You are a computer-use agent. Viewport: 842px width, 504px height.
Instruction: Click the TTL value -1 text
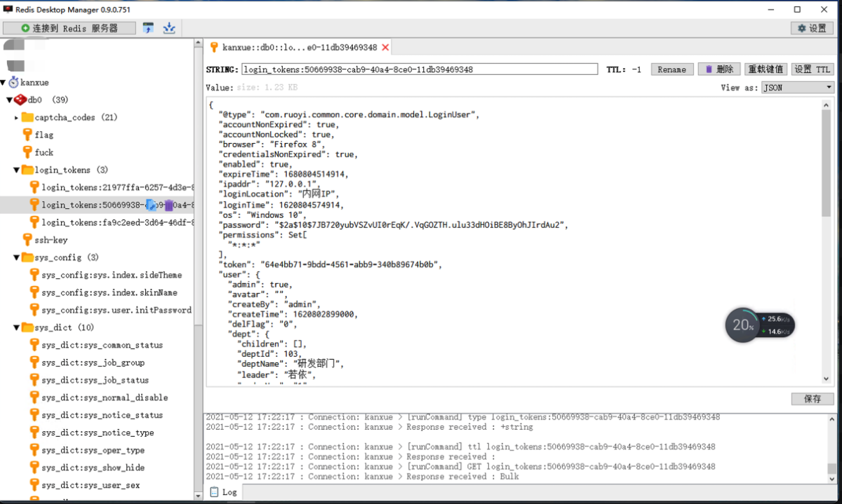coord(636,69)
